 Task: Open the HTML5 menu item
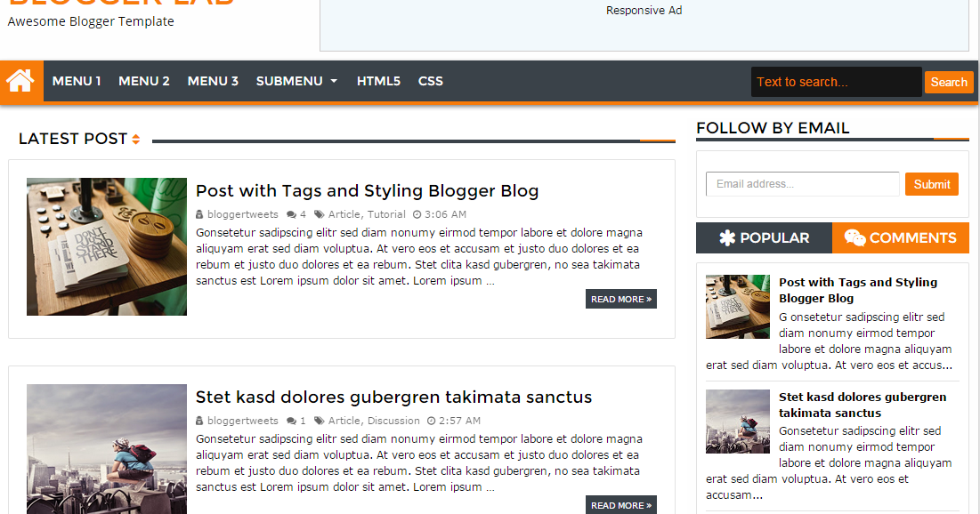pyautogui.click(x=378, y=81)
